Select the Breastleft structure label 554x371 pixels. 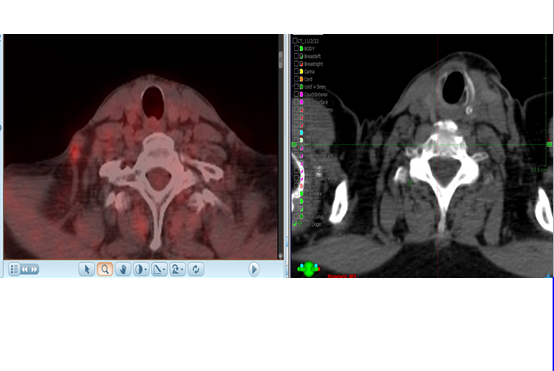313,56
